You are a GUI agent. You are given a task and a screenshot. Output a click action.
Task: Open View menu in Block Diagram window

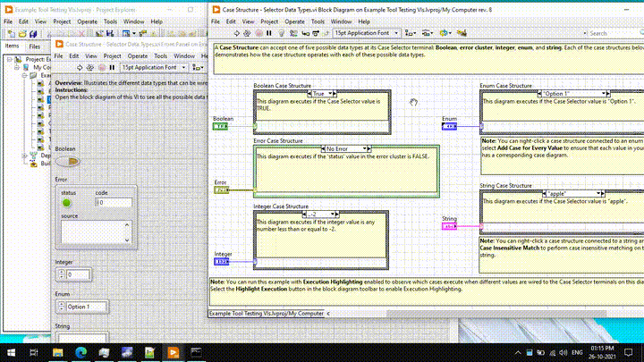click(248, 21)
